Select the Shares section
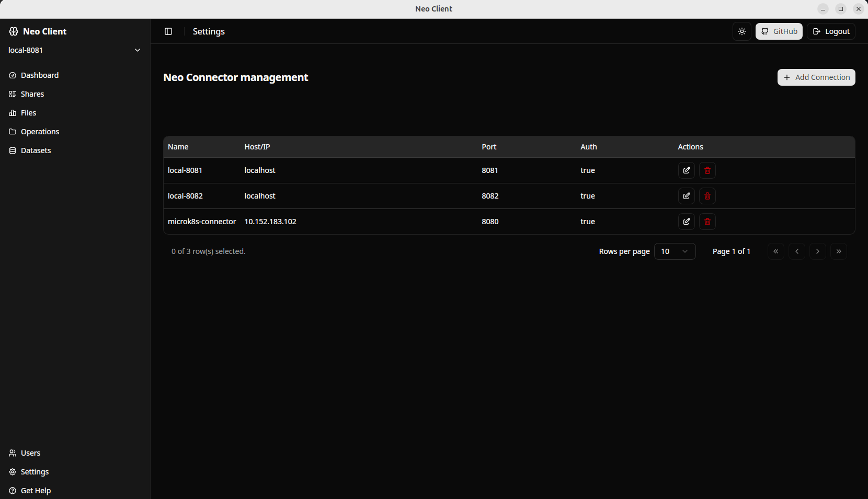The width and height of the screenshot is (868, 499). point(32,94)
